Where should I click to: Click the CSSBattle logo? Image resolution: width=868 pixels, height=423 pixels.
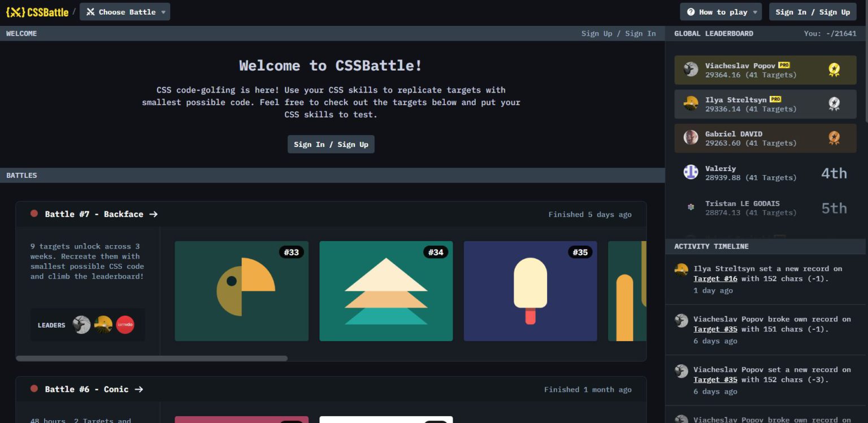(37, 12)
